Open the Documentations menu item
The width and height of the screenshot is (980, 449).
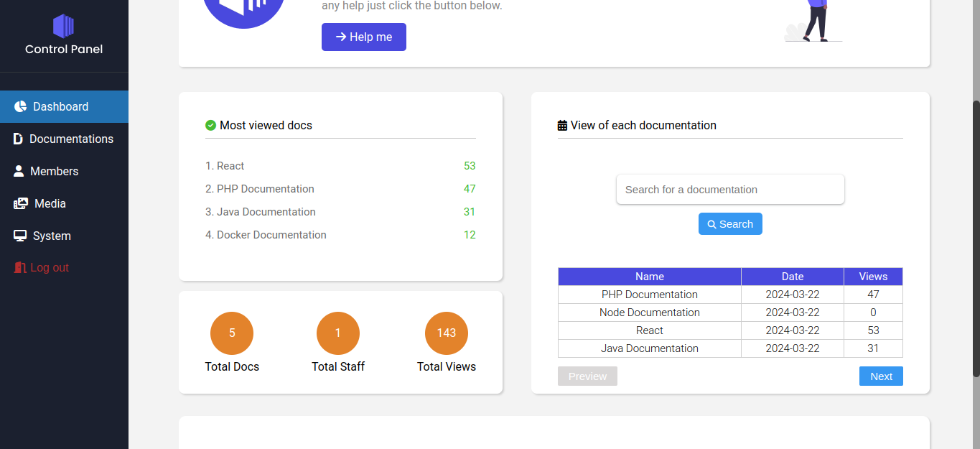64,139
